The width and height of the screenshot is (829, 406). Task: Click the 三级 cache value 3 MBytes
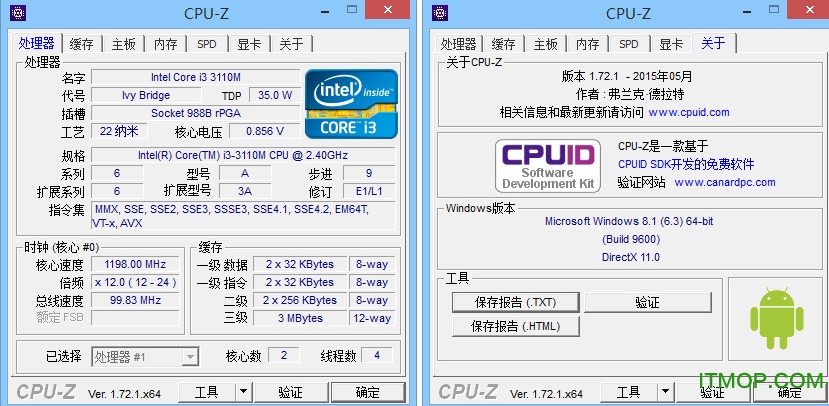coord(300,318)
